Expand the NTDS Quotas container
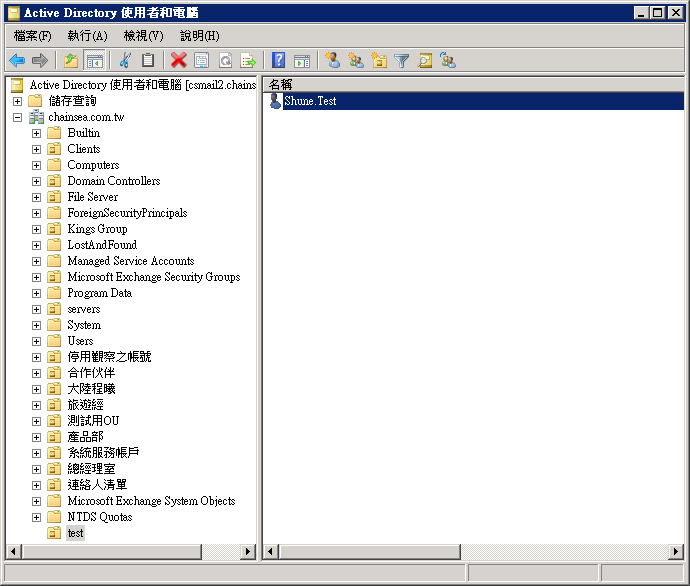Image resolution: width=690 pixels, height=586 pixels. point(37,517)
